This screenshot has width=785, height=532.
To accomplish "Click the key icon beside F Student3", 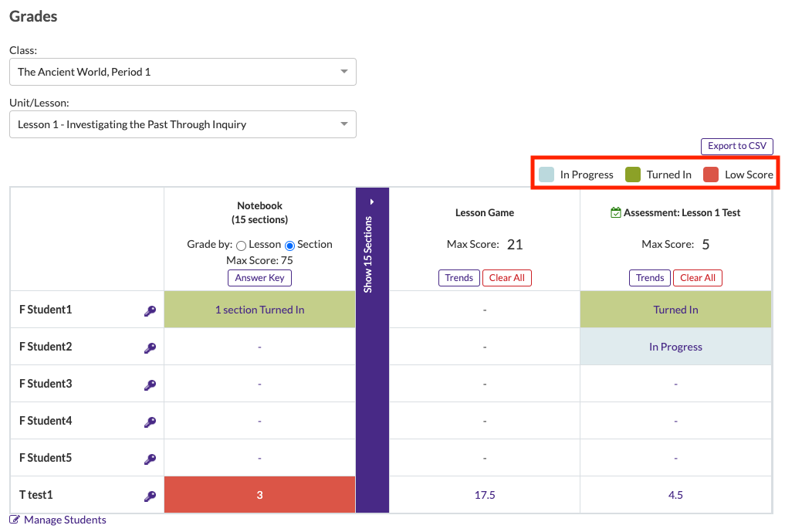I will pyautogui.click(x=150, y=385).
